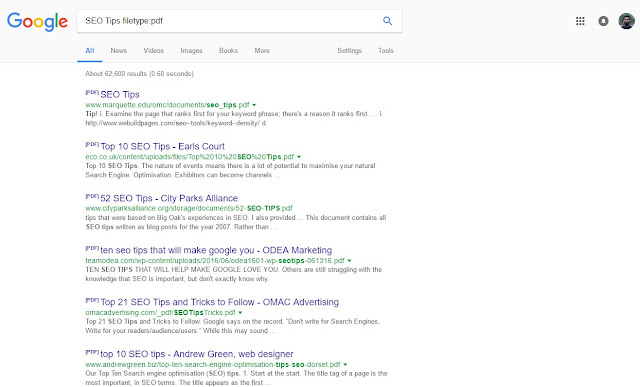Switch to the Images tab
Viewport: 640px width, 387px height.
point(191,51)
